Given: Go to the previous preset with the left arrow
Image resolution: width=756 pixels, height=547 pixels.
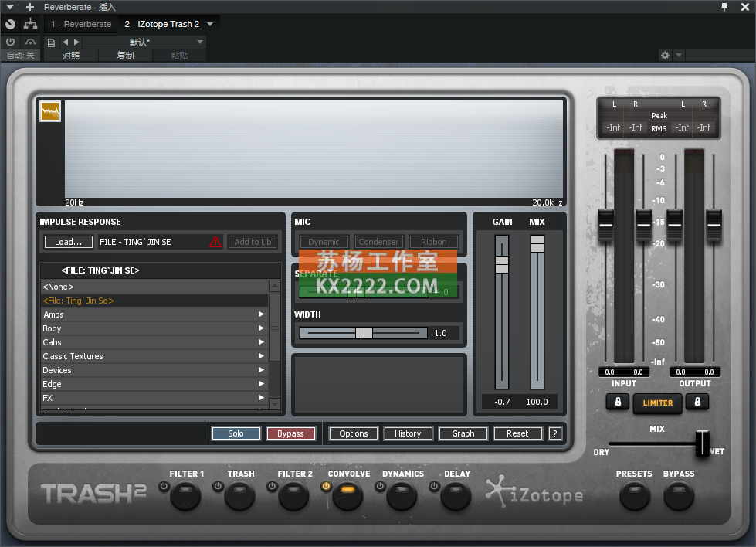Looking at the screenshot, I should tap(65, 42).
